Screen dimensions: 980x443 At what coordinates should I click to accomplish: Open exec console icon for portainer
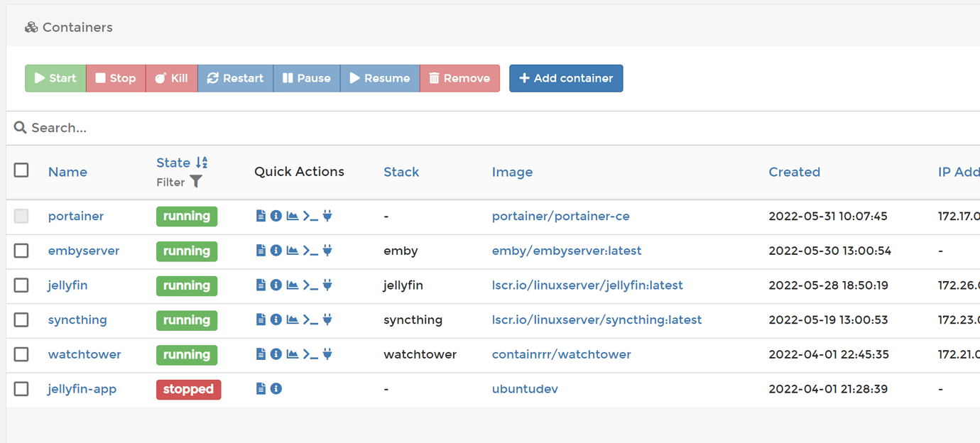(310, 216)
